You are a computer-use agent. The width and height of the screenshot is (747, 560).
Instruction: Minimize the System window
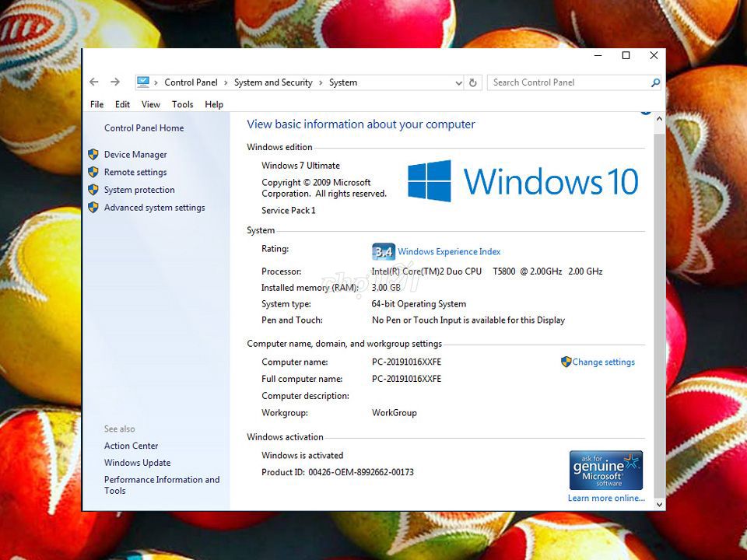tap(598, 56)
